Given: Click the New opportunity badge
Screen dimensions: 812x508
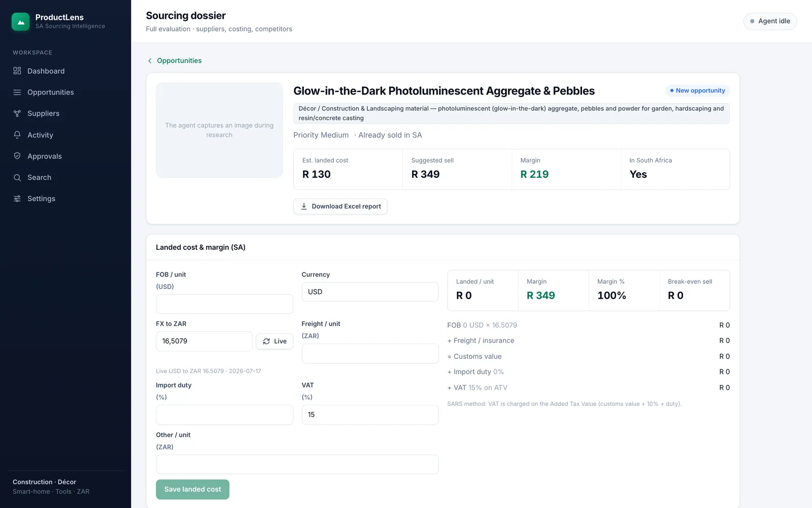Looking at the screenshot, I should (x=697, y=90).
